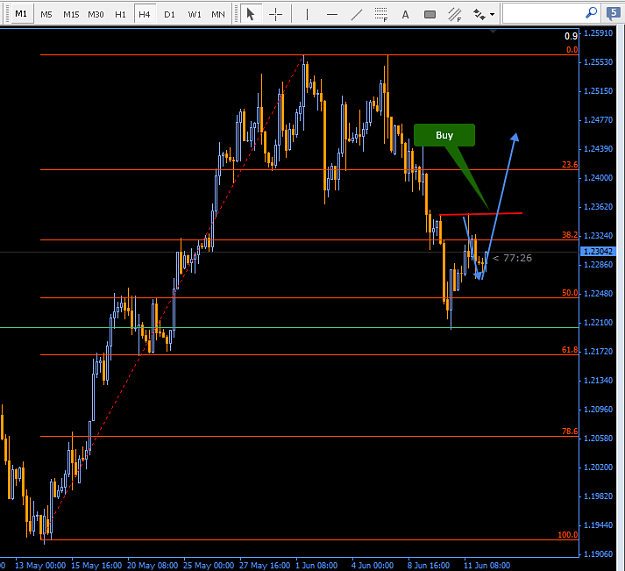Open the chat notifications icon
The width and height of the screenshot is (625, 571).
click(613, 14)
